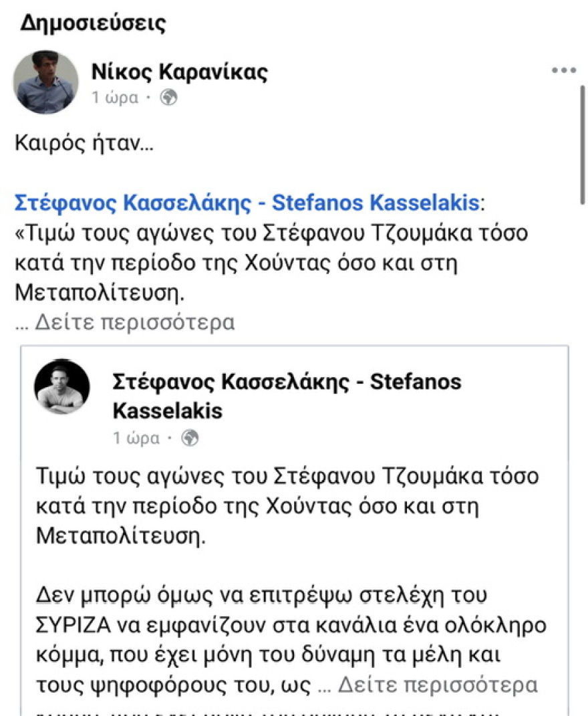This screenshot has width=588, height=716.
Task: Click the 1 ώρα timestamp in the shared post
Action: [134, 438]
